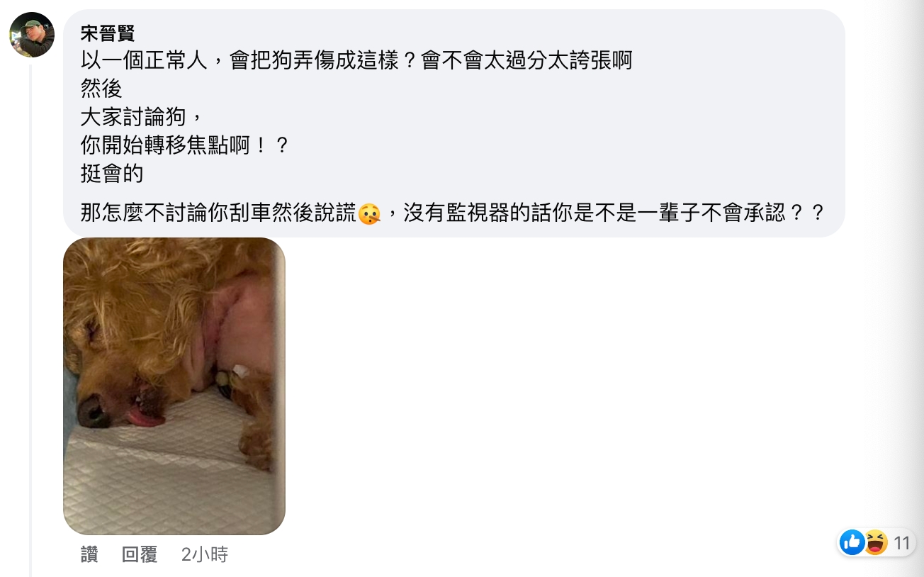Open 宋晉賢's profile picture avatar
924x577 pixels.
point(32,35)
